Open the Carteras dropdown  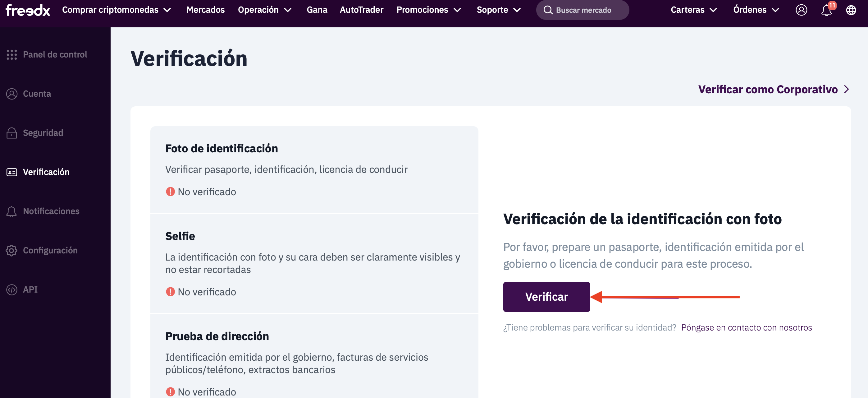[x=693, y=10]
